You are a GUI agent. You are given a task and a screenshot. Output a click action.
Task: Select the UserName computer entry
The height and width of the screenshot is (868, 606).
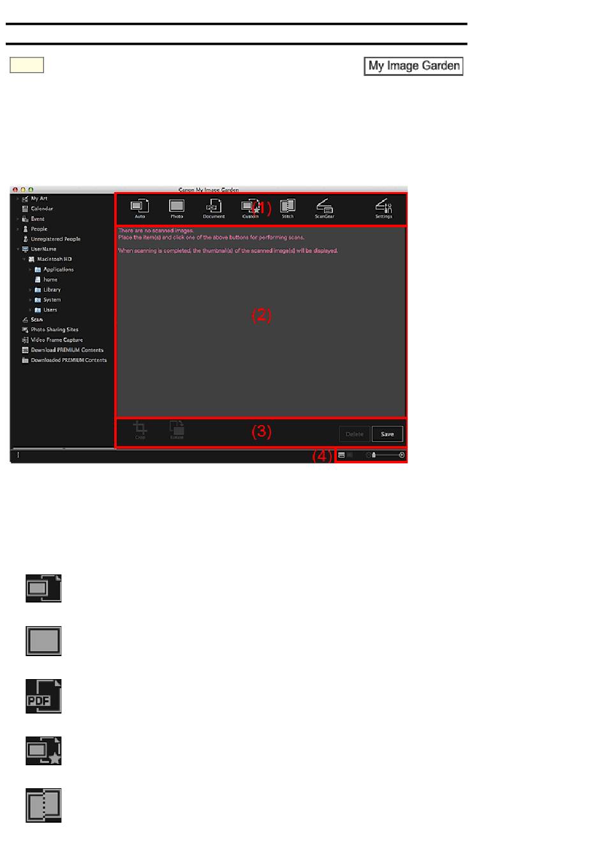pyautogui.click(x=39, y=250)
